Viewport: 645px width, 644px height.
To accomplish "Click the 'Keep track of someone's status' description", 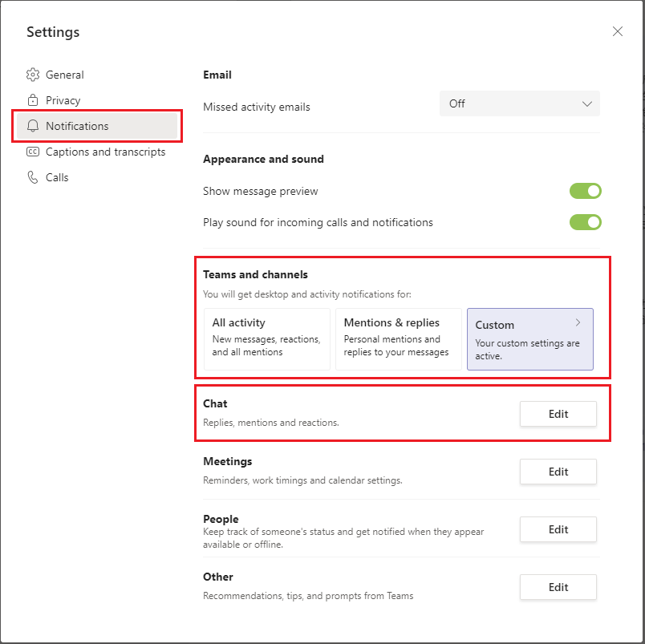I will [x=343, y=538].
